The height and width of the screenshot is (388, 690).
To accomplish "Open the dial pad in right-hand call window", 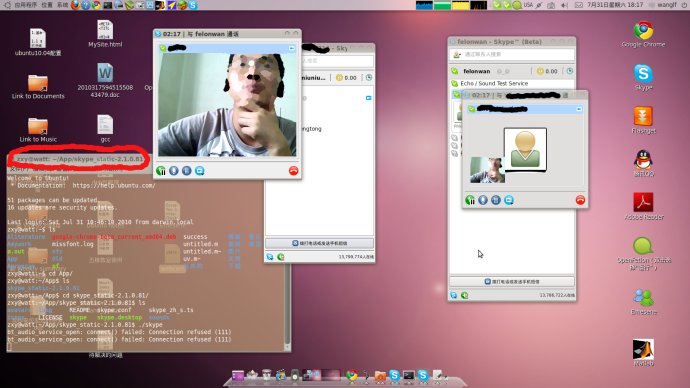I will tap(496, 200).
